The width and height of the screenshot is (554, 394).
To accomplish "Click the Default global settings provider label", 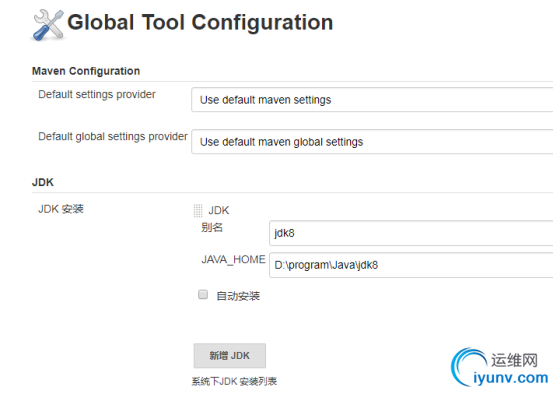I will pyautogui.click(x=113, y=136).
